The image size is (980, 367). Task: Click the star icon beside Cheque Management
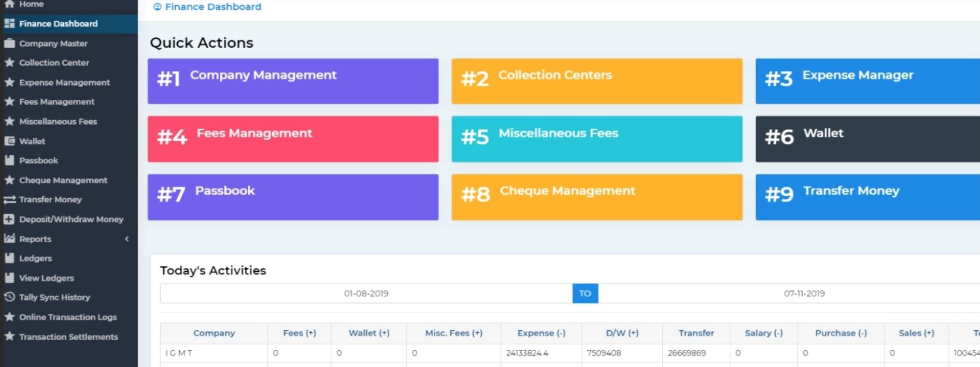point(9,180)
